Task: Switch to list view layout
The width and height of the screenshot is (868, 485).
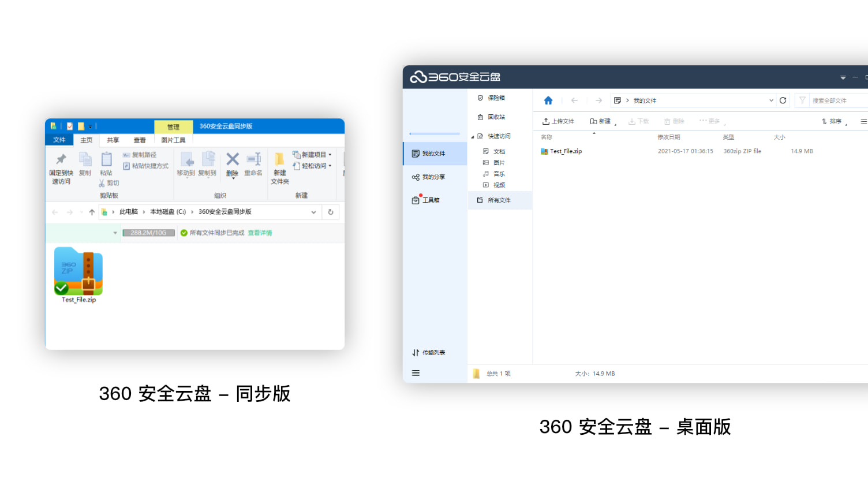Action: pyautogui.click(x=863, y=121)
